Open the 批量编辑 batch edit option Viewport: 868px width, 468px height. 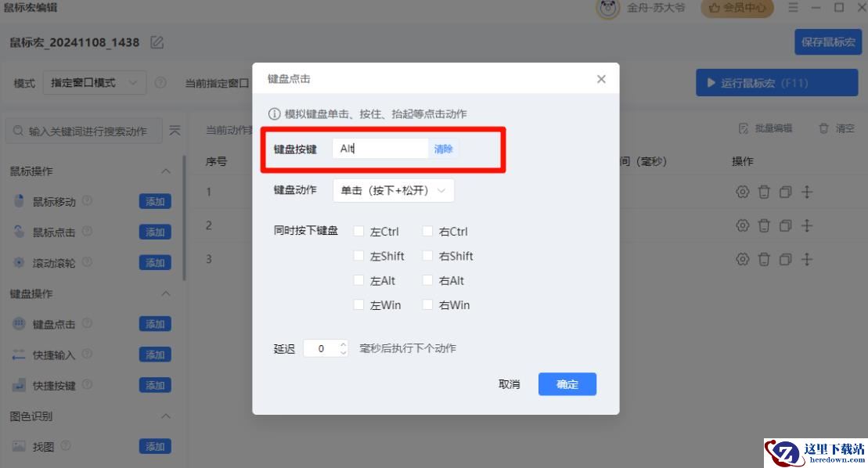point(765,128)
